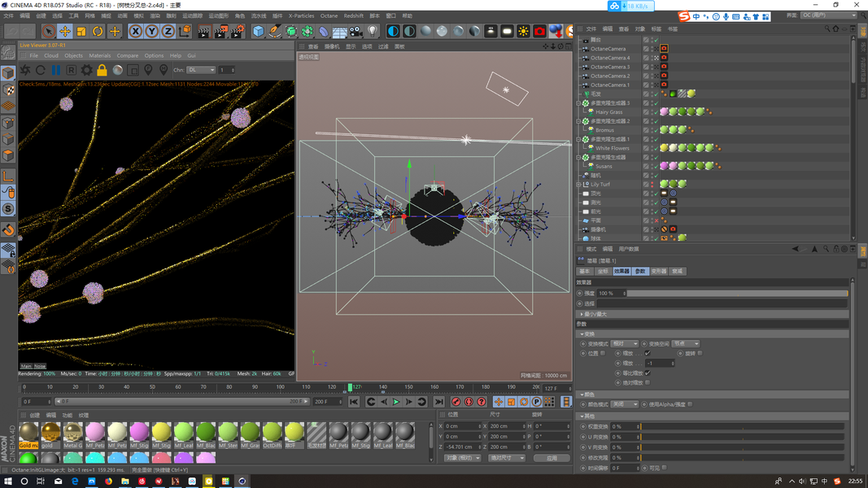The image size is (868, 488).
Task: Click the yellow sun Octane daylight icon
Action: (x=523, y=32)
